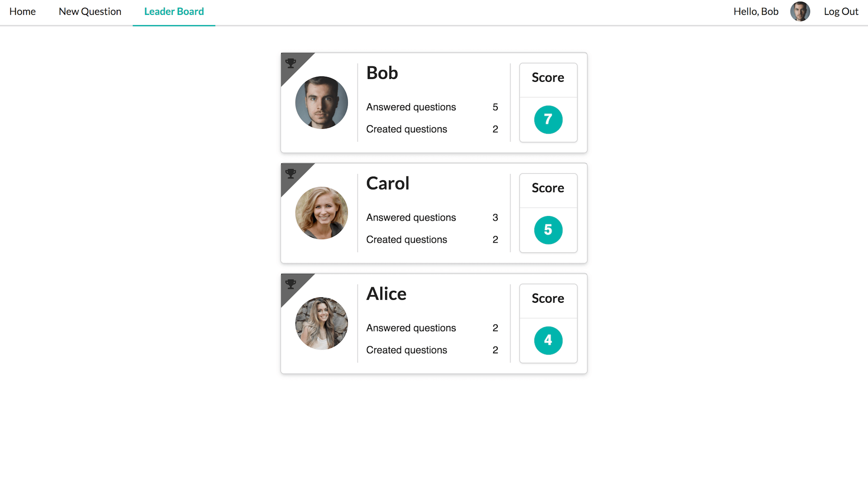Click Carol's created questions count 2
The width and height of the screenshot is (868, 502).
click(495, 239)
